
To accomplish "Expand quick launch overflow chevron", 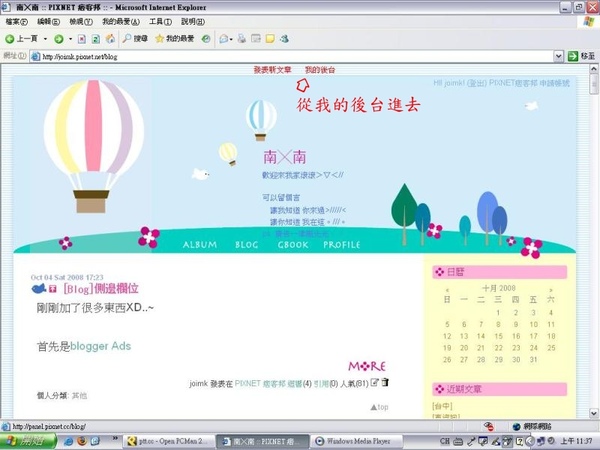I will (115, 438).
